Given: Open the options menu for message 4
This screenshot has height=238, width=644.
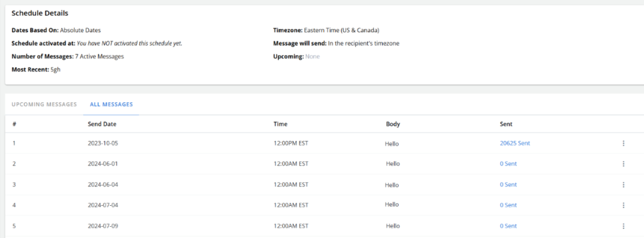Looking at the screenshot, I should [623, 205].
